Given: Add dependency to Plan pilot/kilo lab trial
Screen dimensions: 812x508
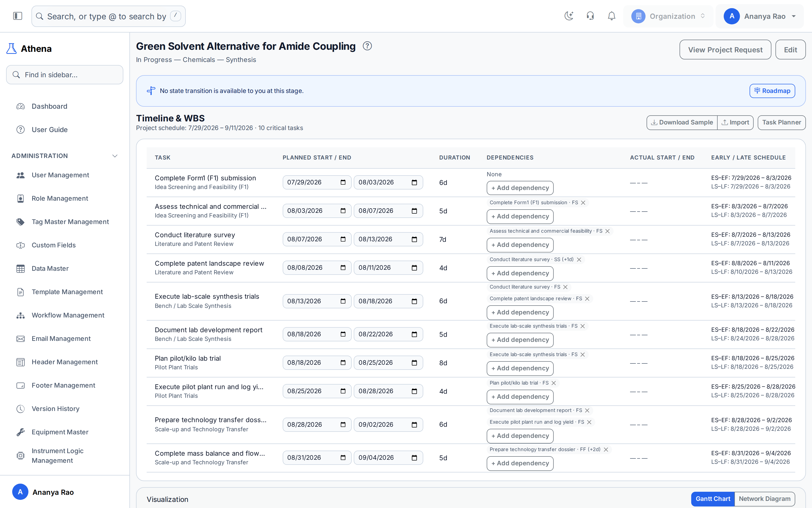Looking at the screenshot, I should 520,368.
